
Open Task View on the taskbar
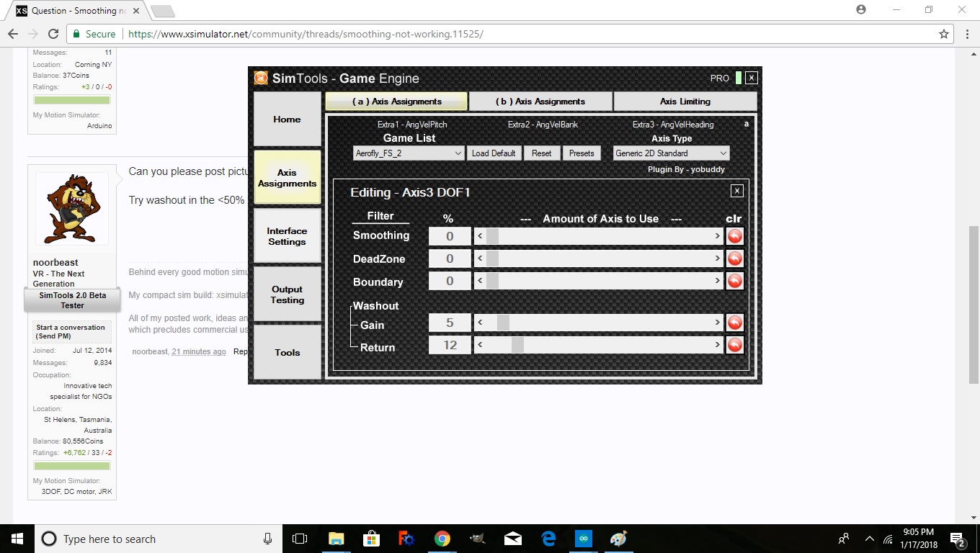(x=300, y=539)
